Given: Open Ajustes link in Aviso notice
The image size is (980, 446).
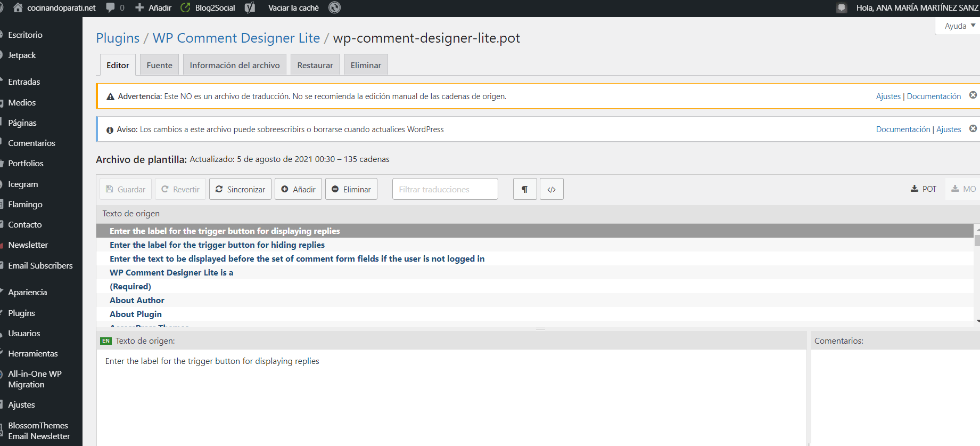Looking at the screenshot, I should click(x=949, y=129).
